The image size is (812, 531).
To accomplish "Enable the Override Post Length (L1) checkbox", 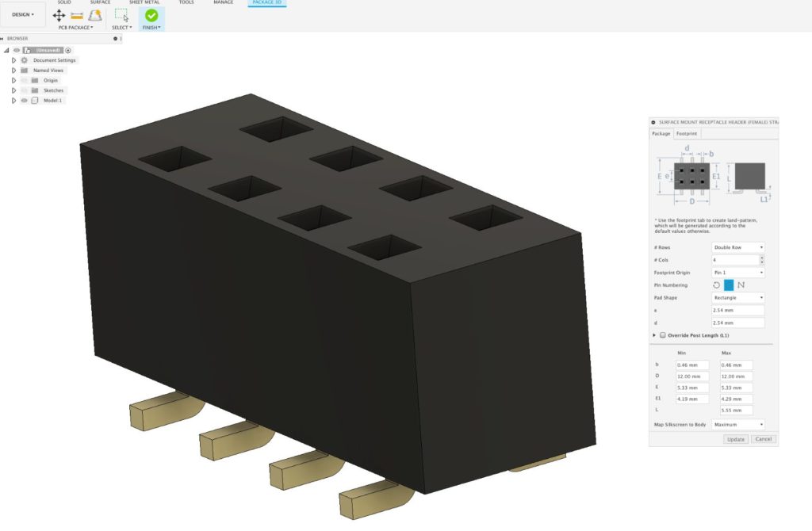I will click(663, 335).
